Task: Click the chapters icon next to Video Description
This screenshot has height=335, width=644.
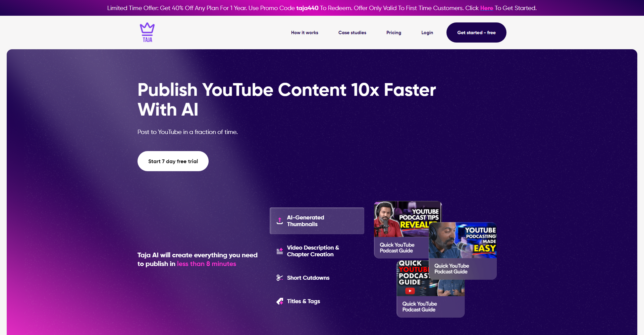Action: (x=279, y=251)
